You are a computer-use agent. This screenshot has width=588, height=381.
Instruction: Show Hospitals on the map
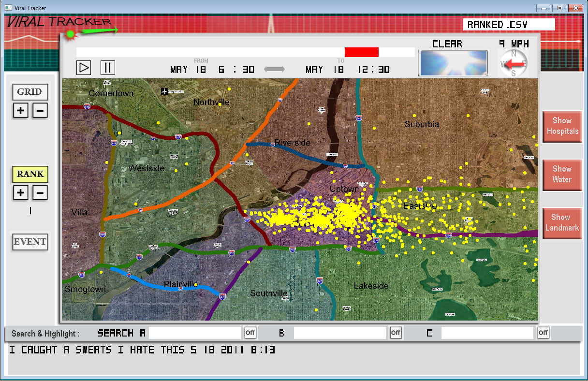coord(562,126)
